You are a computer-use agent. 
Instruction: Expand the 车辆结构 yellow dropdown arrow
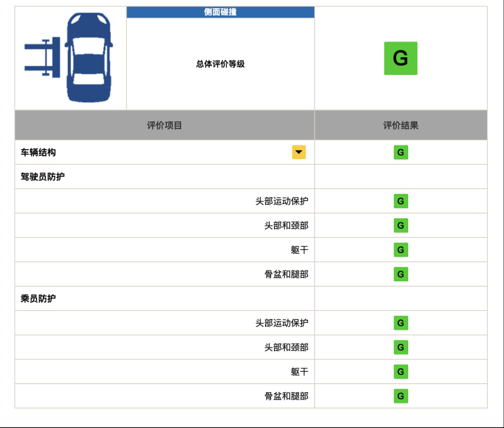pos(299,152)
